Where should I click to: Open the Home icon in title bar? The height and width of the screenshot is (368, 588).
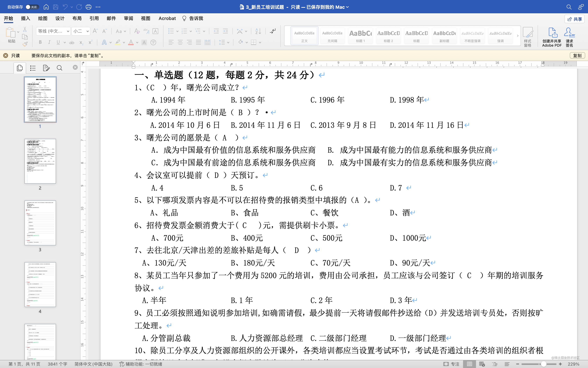(x=46, y=7)
